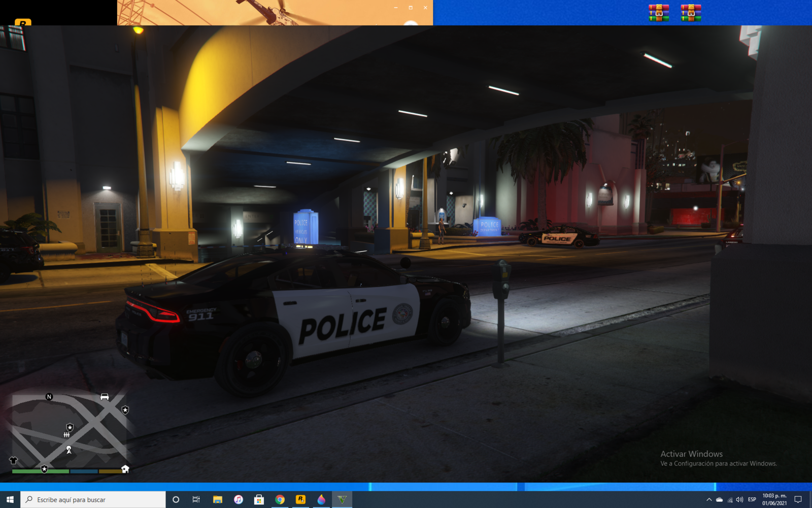Open the volume control in system tray
This screenshot has width=812, height=508.
[x=739, y=500]
